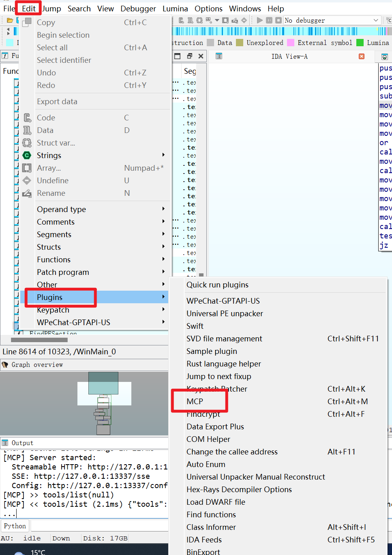Launch the MCP plugin
392x555 pixels.
coord(277,401)
